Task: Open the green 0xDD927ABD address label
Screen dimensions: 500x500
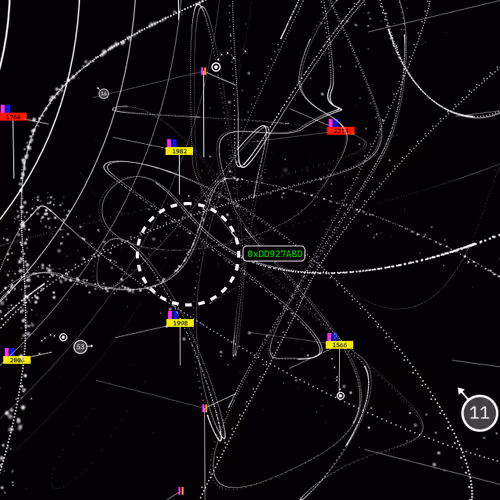Action: 274,254
